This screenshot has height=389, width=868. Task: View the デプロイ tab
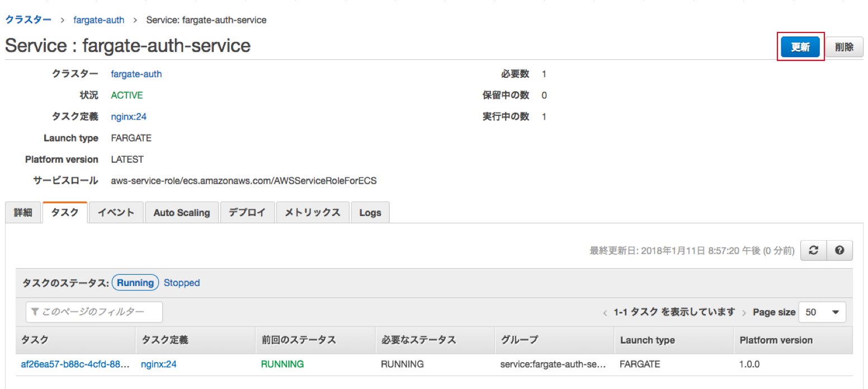[x=247, y=212]
